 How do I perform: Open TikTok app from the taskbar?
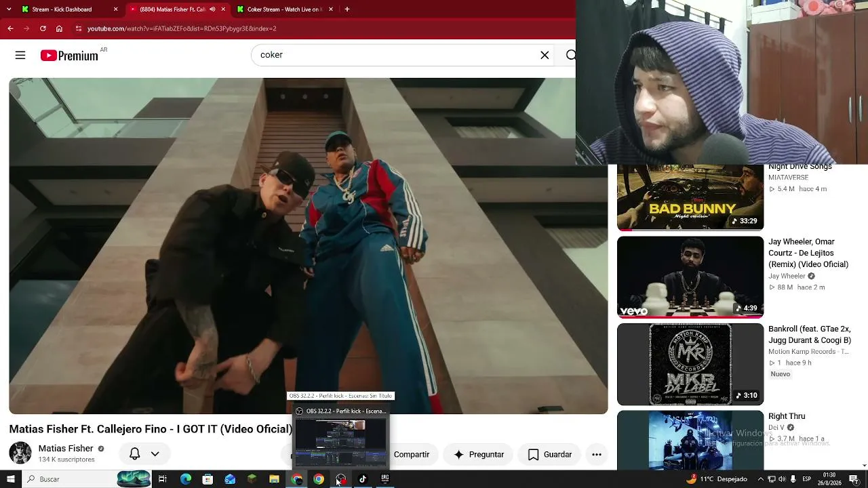(x=363, y=479)
